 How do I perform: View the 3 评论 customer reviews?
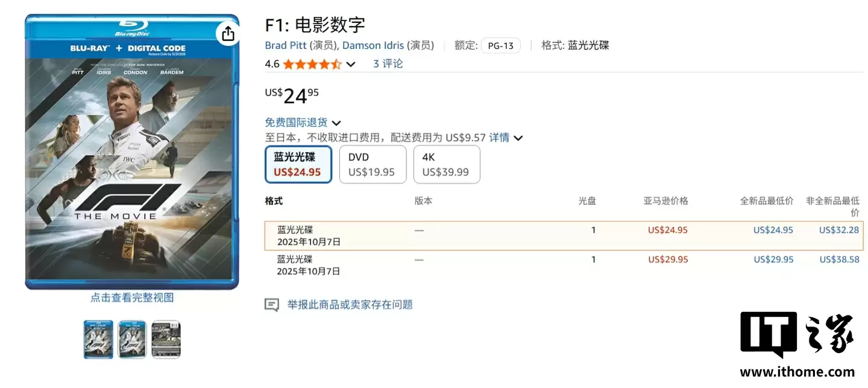[x=387, y=63]
